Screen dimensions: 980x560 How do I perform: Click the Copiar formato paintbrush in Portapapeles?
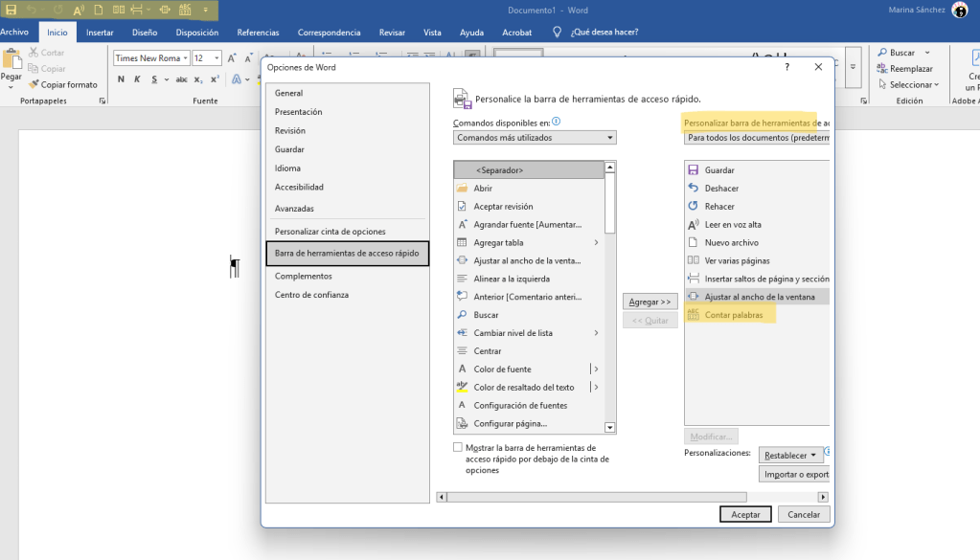point(62,84)
